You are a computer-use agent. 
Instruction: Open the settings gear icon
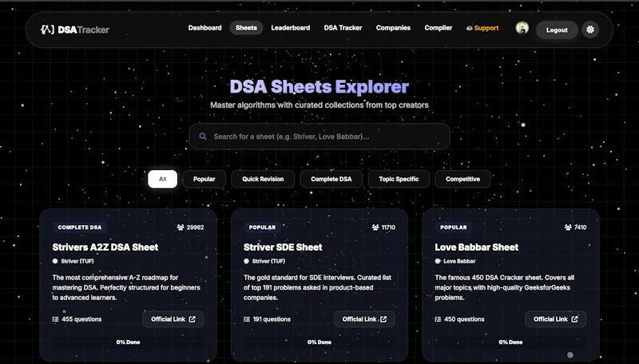(x=590, y=30)
